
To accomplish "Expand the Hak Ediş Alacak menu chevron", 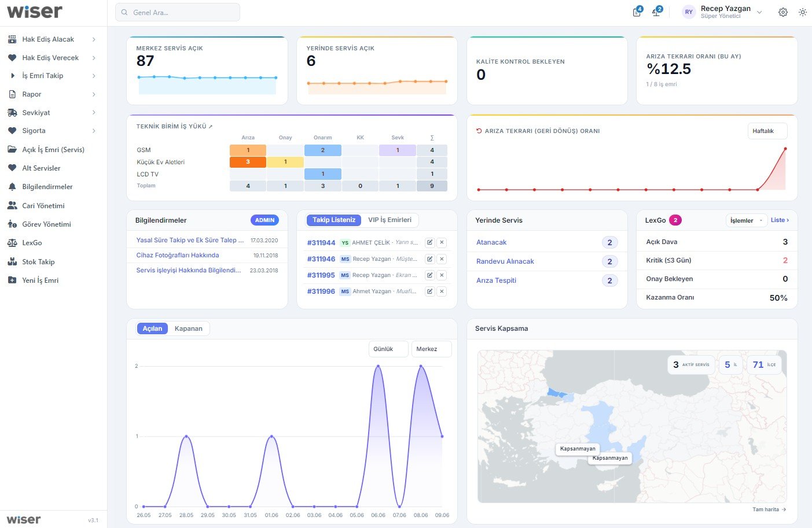I will (94, 39).
